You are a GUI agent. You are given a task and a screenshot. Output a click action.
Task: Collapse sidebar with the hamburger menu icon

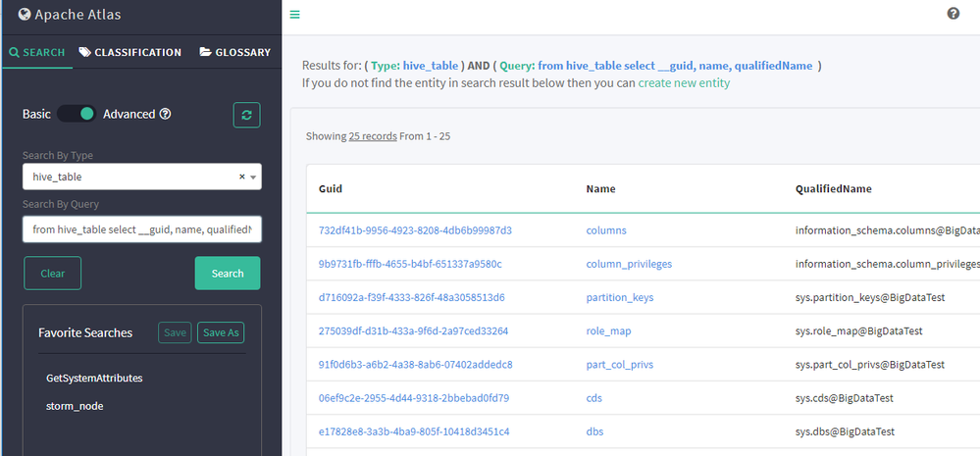[295, 15]
